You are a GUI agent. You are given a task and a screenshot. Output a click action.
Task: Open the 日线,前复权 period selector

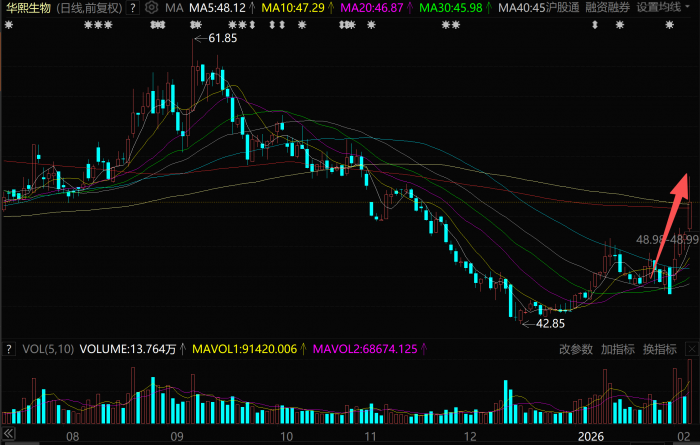[90, 8]
